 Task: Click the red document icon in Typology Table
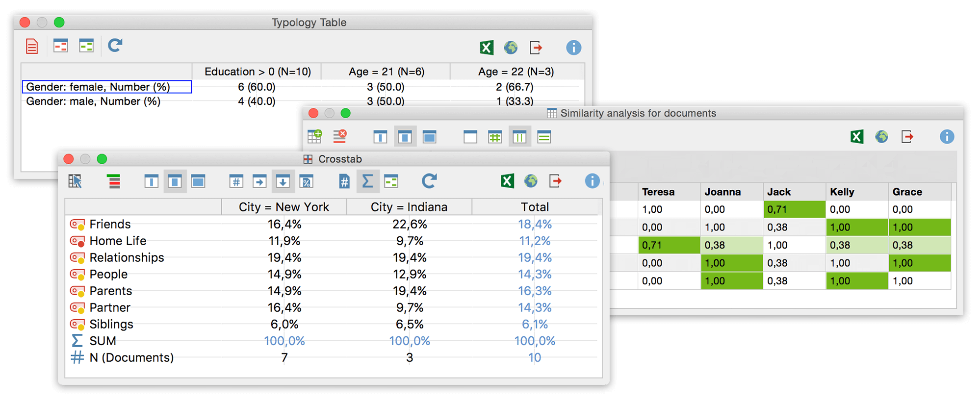pyautogui.click(x=32, y=47)
